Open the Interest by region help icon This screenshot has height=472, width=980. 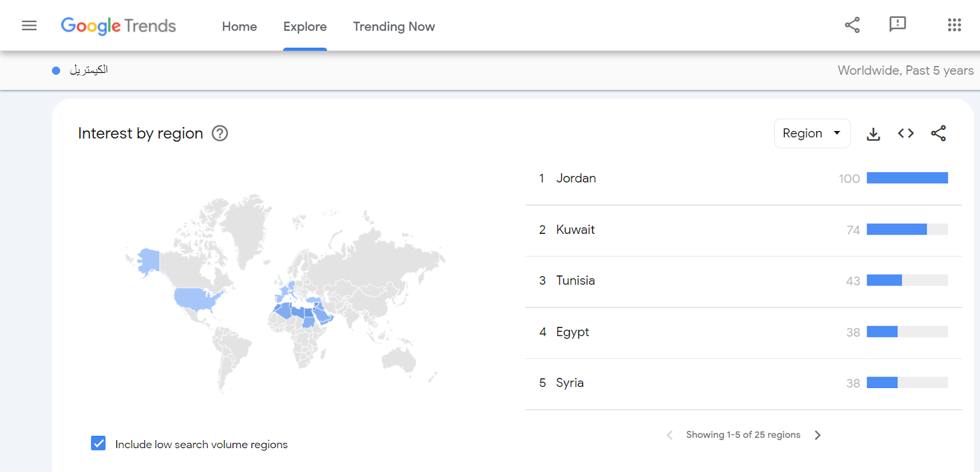220,133
